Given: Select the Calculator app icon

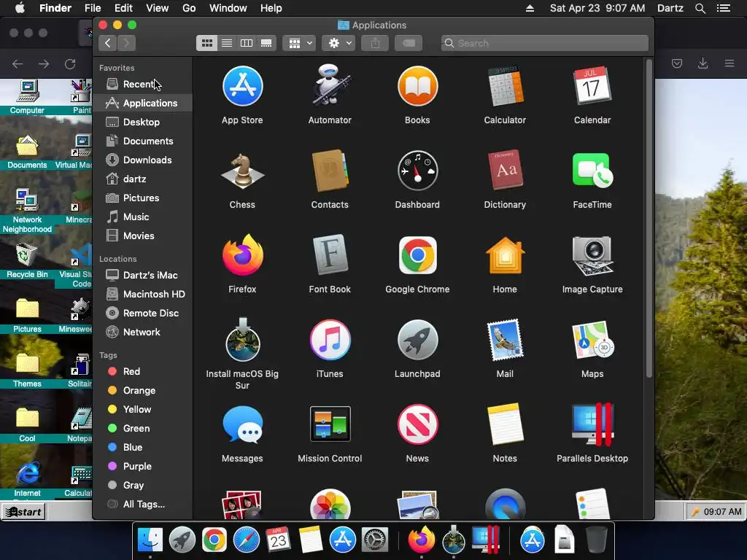Looking at the screenshot, I should coord(505,86).
